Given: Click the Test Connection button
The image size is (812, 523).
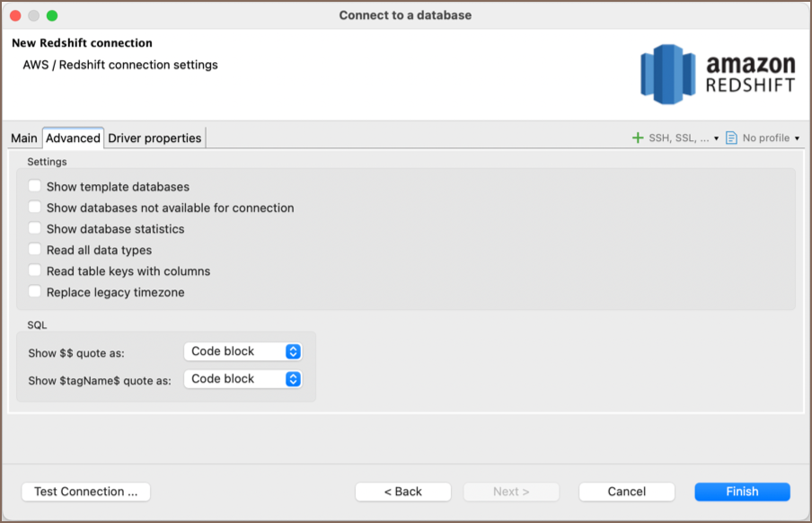Looking at the screenshot, I should 85,492.
